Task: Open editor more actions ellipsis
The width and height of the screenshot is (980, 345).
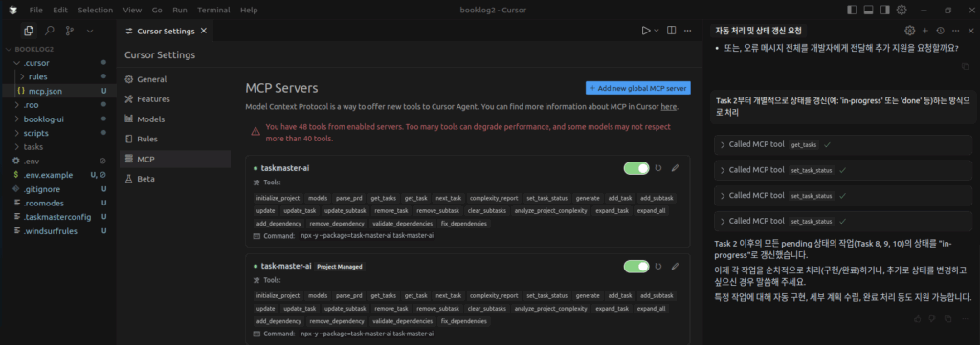Action: click(687, 31)
